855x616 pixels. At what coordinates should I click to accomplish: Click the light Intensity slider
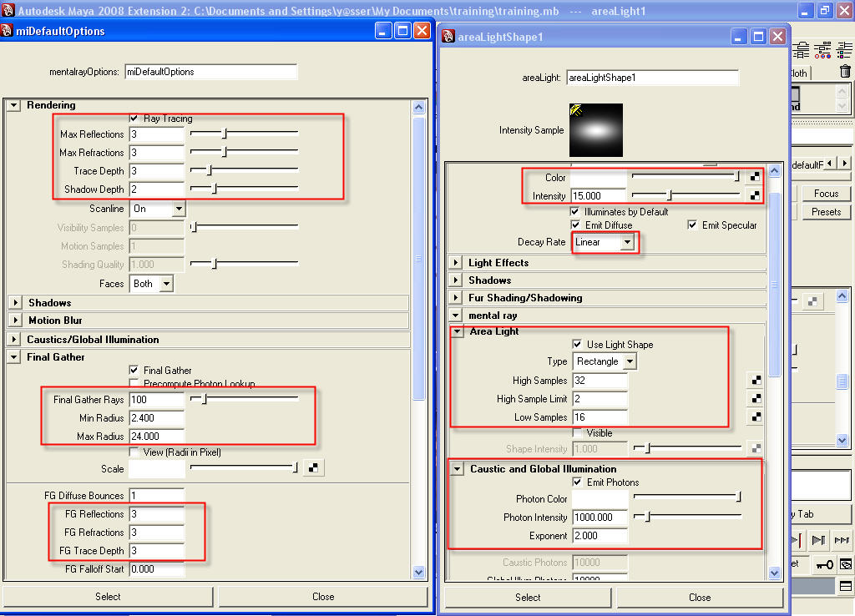(686, 194)
